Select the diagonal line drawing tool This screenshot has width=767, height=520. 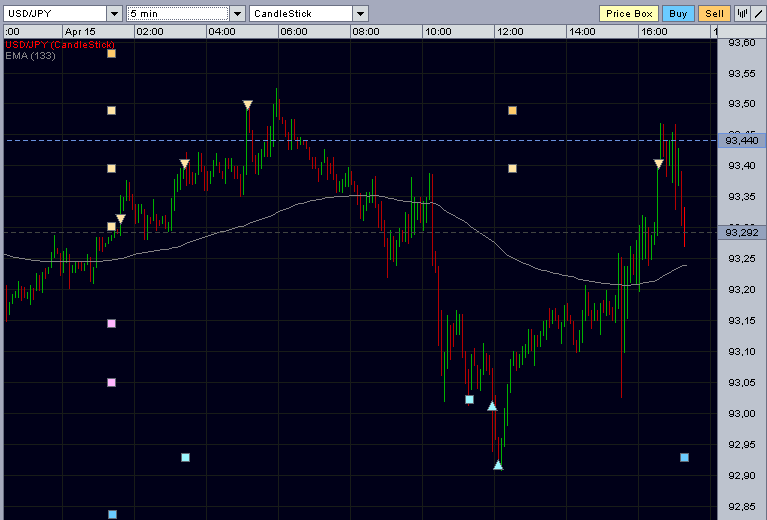coord(758,14)
